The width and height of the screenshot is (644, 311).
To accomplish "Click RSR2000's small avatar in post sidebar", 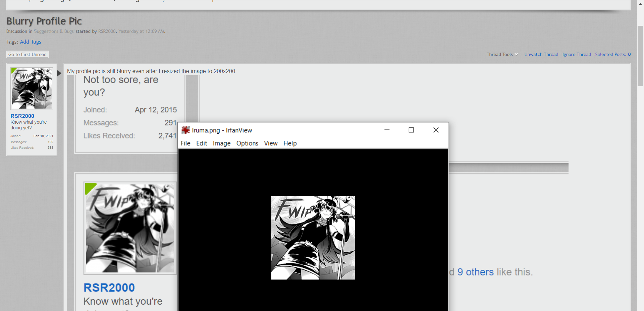I will tap(32, 88).
